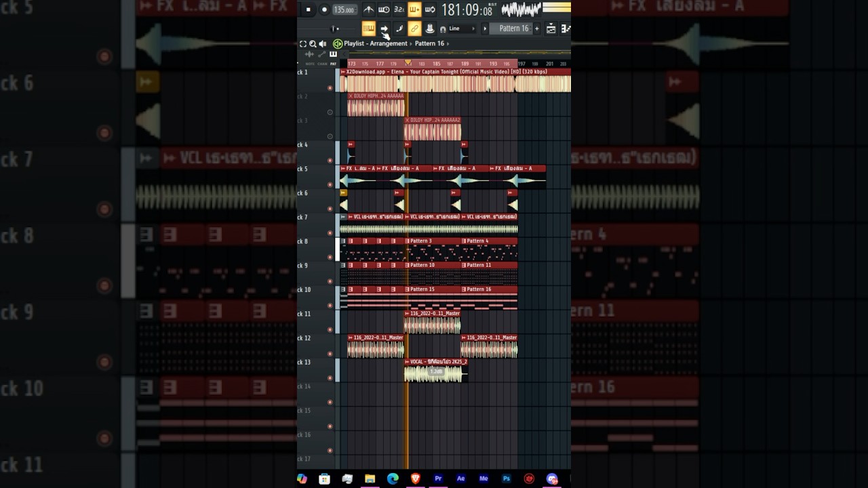Toggle the metronome icon
Screen dimensions: 868x488
click(368, 9)
